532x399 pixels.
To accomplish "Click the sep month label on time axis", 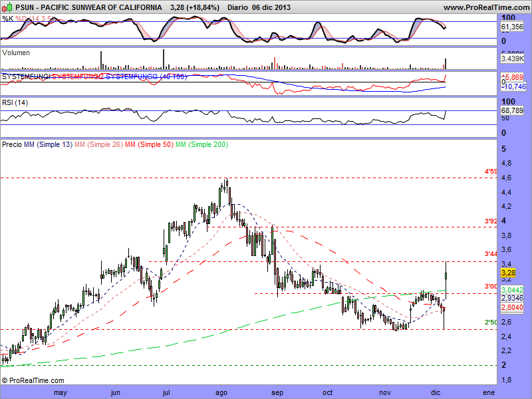I will (x=277, y=393).
